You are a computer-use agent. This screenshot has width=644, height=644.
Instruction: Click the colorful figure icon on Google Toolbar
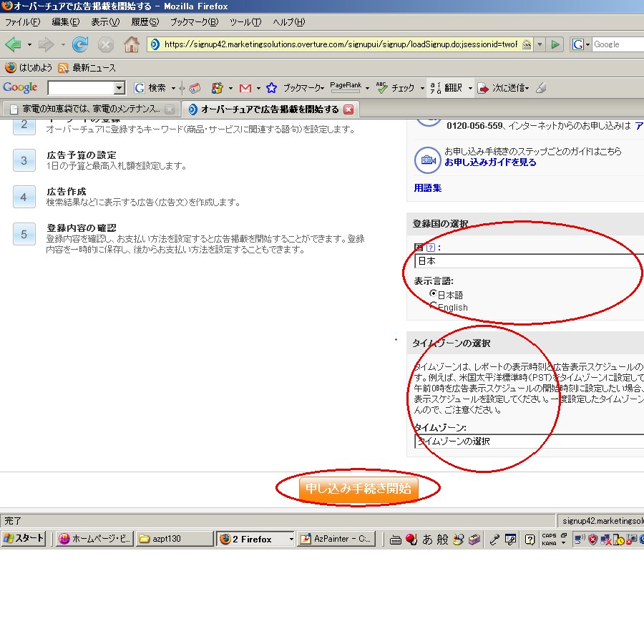[217, 87]
